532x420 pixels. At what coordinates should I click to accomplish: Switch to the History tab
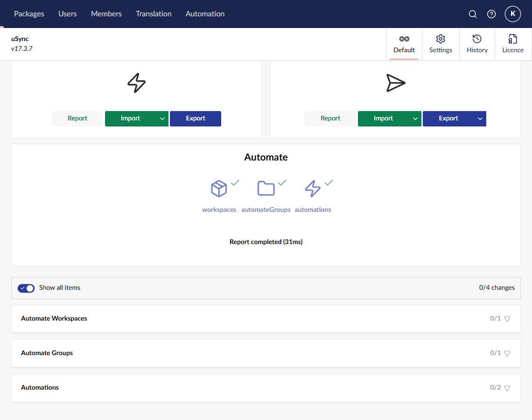(477, 44)
